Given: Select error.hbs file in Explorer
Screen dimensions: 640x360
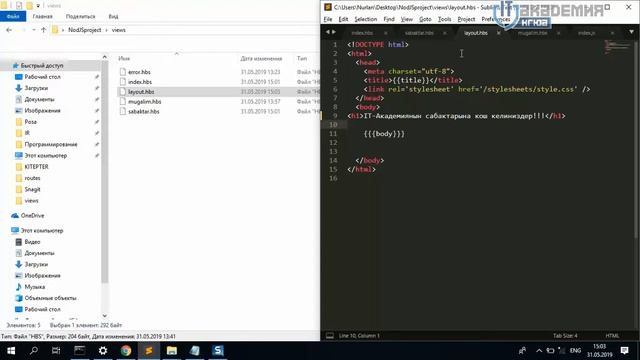Looking at the screenshot, I should (x=139, y=72).
